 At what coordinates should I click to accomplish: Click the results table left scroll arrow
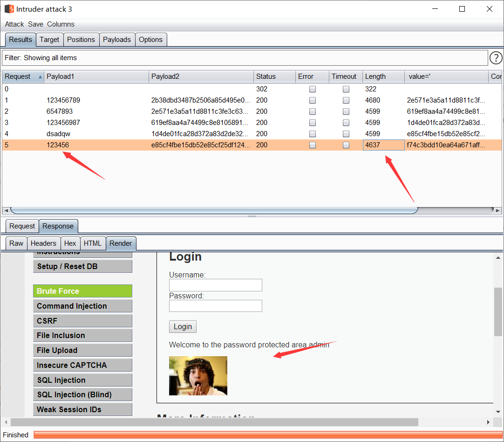coord(6,210)
